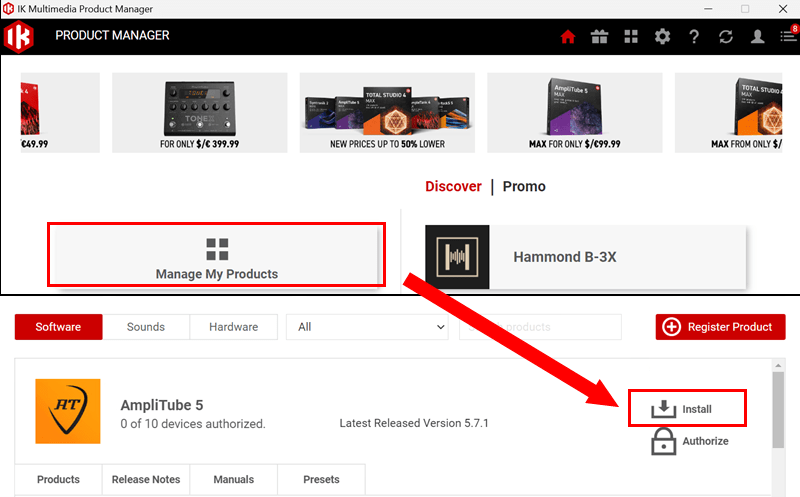800x497 pixels.
Task: Click the AmpliTube 5 orange logo
Action: coord(68,411)
